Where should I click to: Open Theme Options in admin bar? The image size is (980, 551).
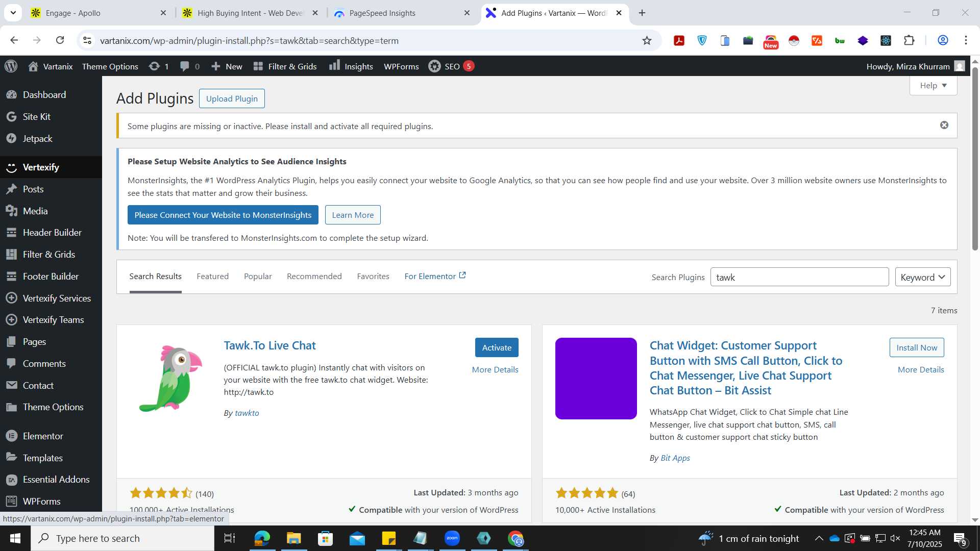tap(110, 66)
